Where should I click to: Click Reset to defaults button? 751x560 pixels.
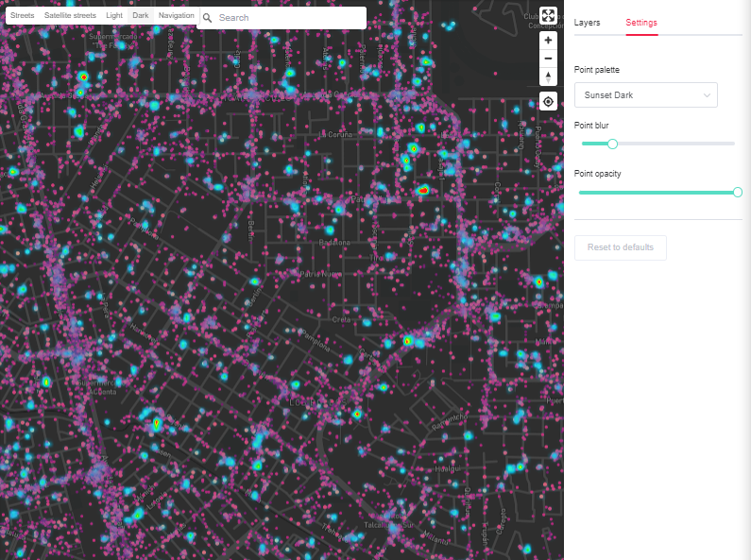[621, 247]
